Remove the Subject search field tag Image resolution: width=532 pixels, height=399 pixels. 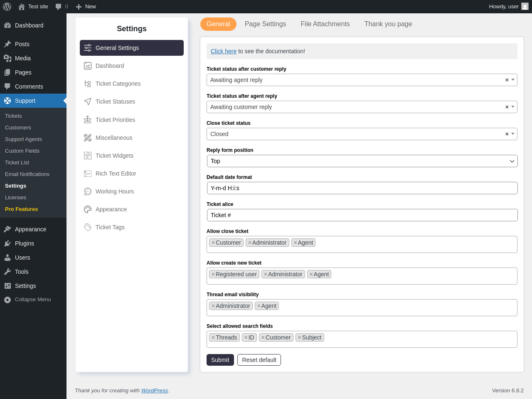pos(300,337)
